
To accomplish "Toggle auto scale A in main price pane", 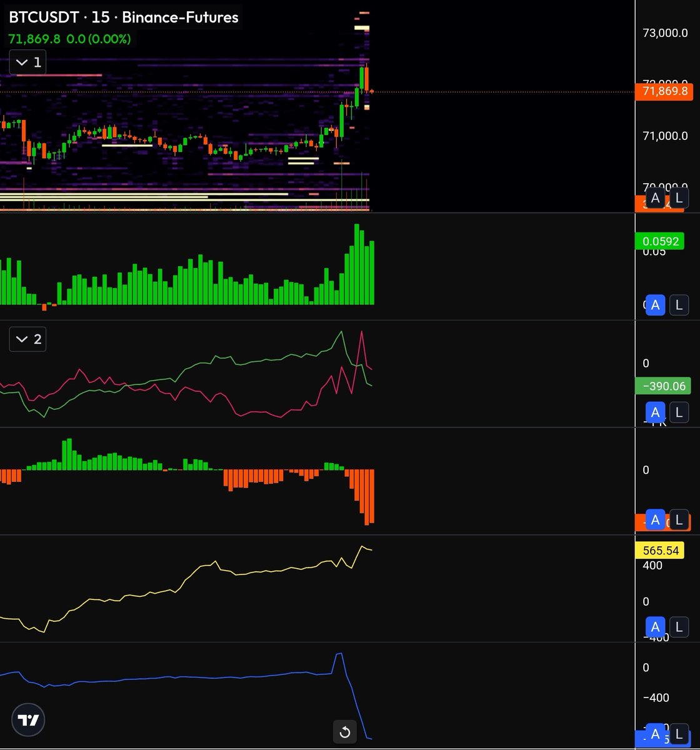I will [655, 199].
